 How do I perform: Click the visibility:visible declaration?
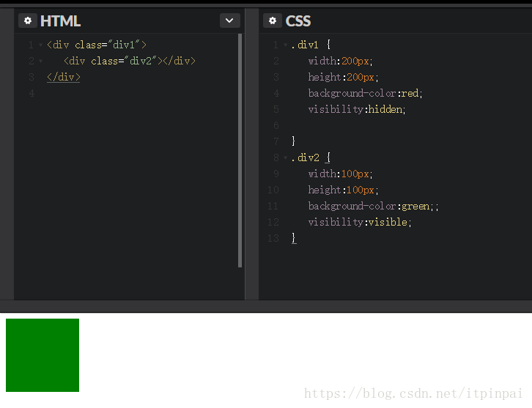(x=360, y=222)
